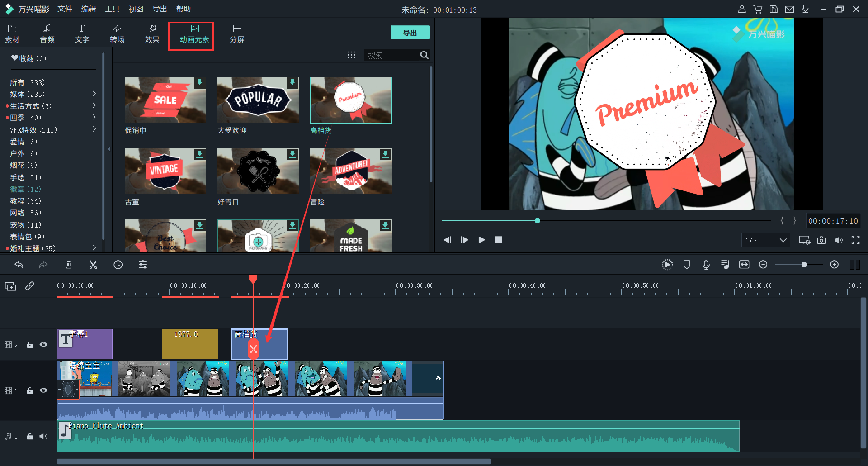Hide video track 2 with eye icon
Viewport: 868px width, 466px height.
(x=43, y=345)
